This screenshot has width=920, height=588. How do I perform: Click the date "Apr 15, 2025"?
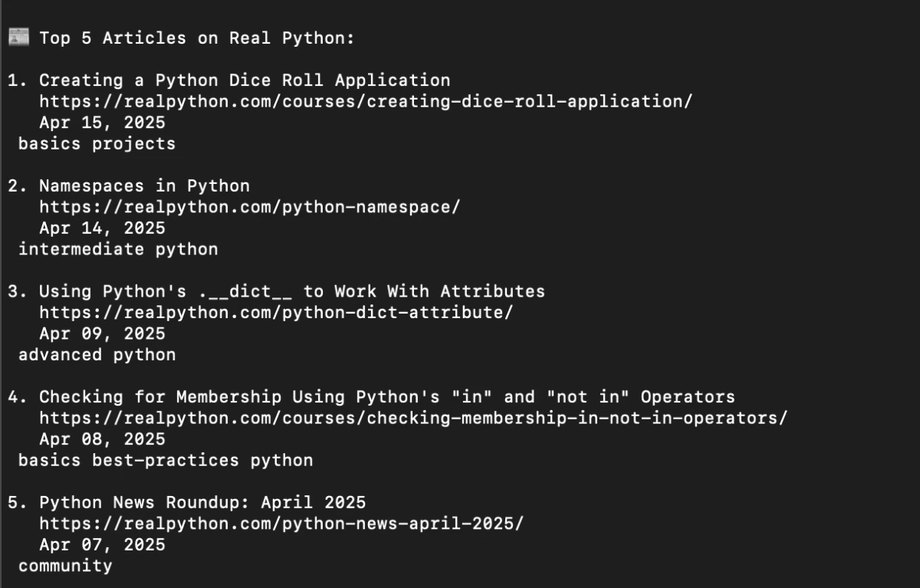102,123
